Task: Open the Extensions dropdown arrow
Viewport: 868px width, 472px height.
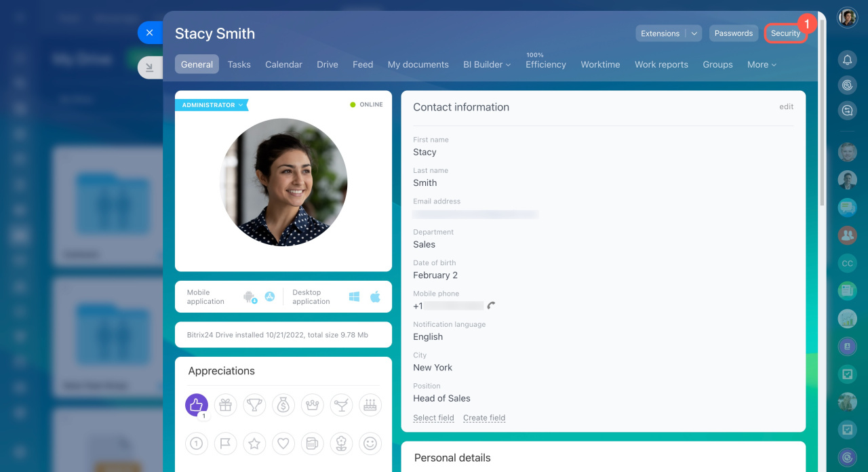Action: pos(694,33)
